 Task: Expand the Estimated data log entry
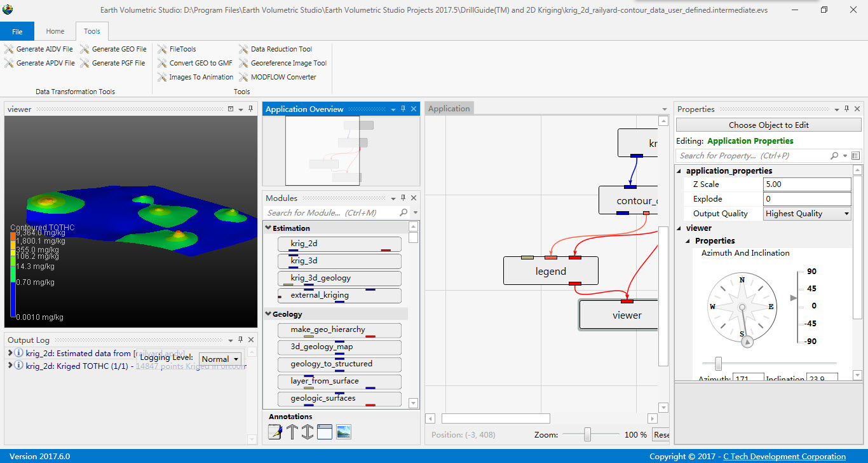tap(10, 353)
